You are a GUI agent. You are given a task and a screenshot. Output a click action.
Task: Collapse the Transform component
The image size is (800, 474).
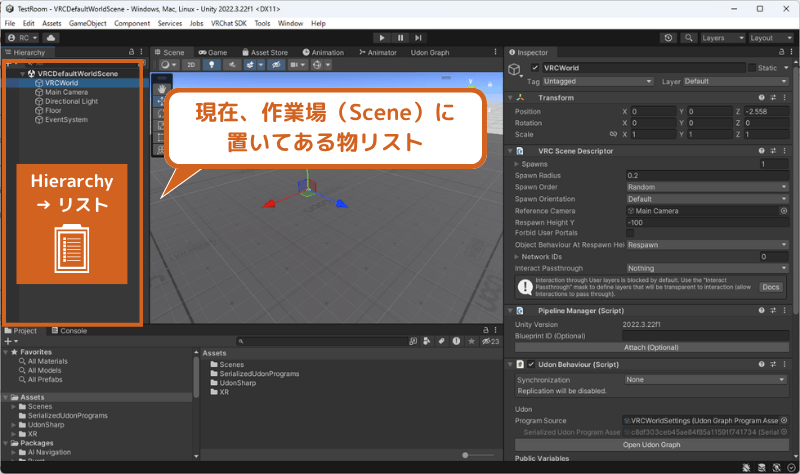point(510,97)
